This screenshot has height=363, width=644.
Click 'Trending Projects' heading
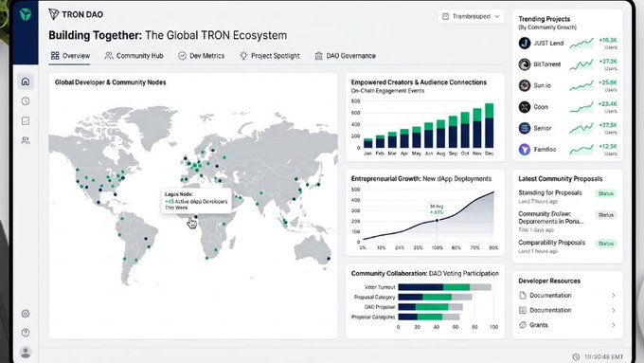click(545, 19)
